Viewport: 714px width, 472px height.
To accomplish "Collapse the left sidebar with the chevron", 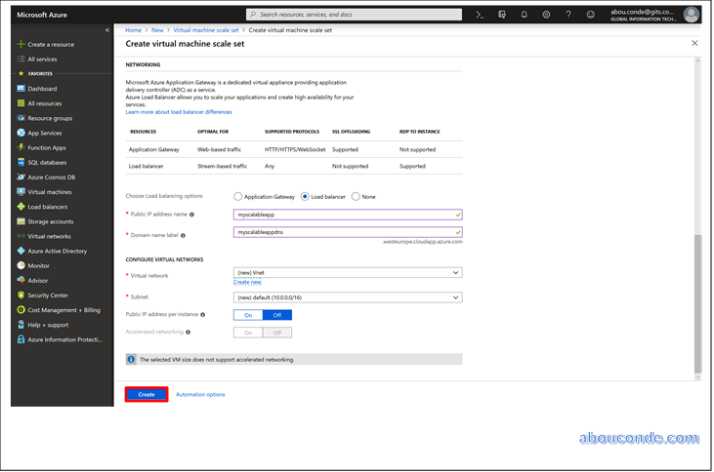I will click(x=107, y=31).
